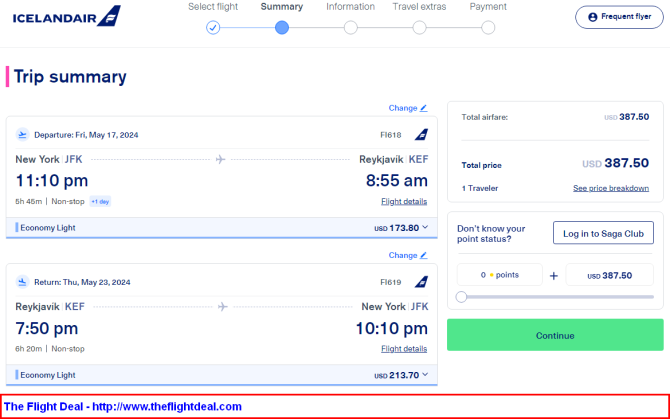Click the Icelandair logo

tap(67, 17)
